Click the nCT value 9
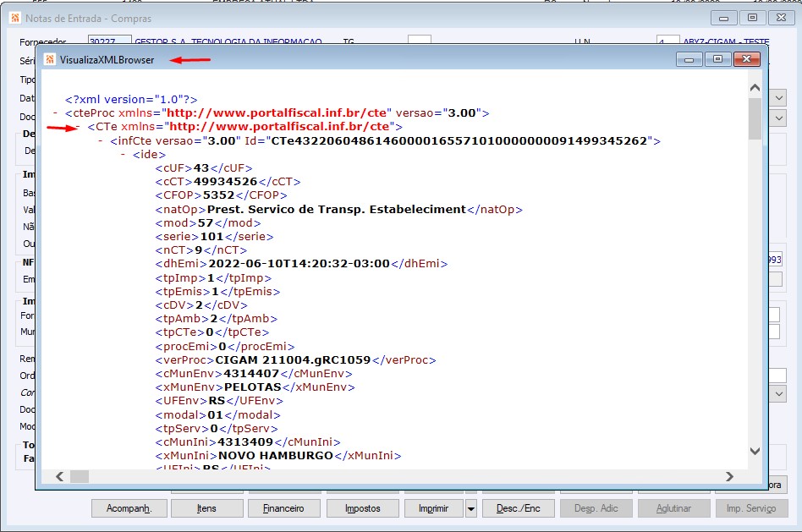 [199, 250]
